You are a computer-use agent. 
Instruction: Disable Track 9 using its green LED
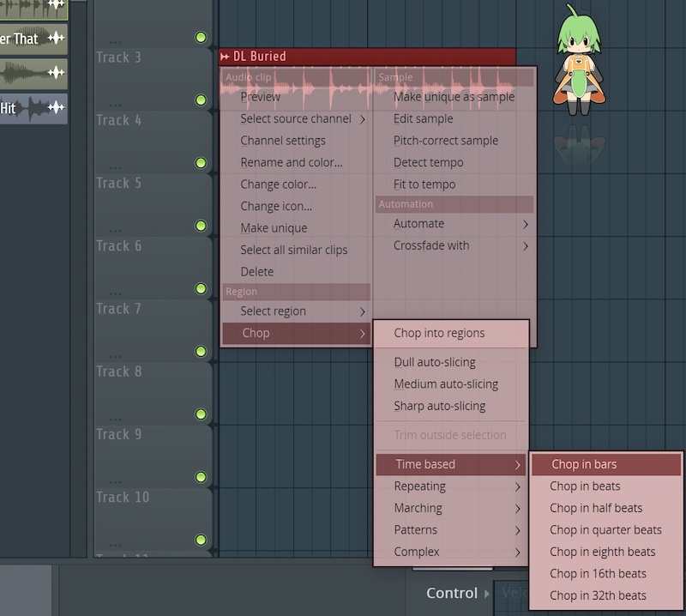[201, 477]
